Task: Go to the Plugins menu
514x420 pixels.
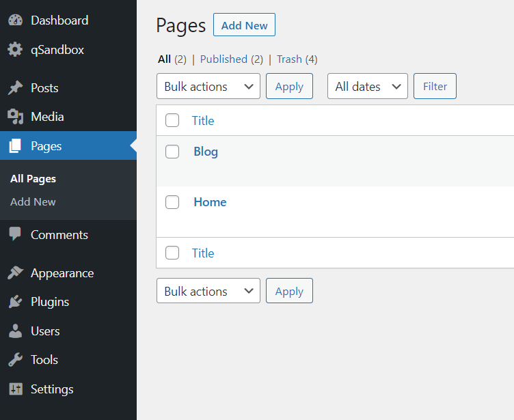Action: coord(68,302)
